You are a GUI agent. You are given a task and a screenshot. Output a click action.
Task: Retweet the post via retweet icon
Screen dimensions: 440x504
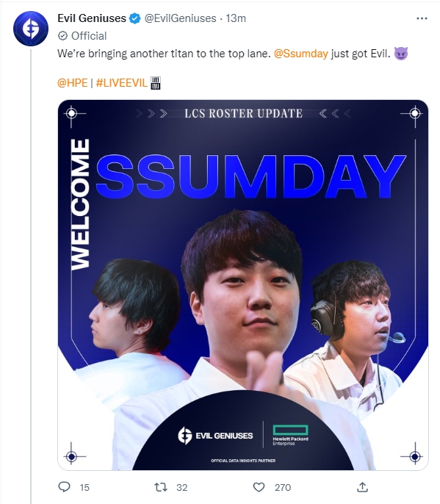click(161, 487)
